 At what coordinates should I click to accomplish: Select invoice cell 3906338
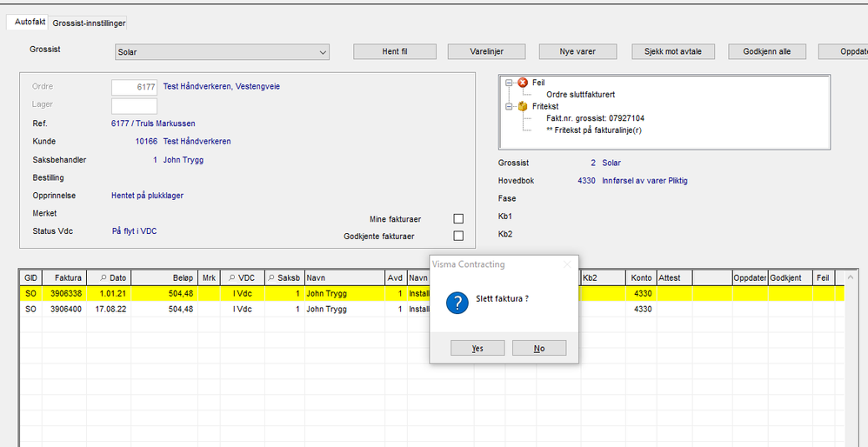click(64, 294)
